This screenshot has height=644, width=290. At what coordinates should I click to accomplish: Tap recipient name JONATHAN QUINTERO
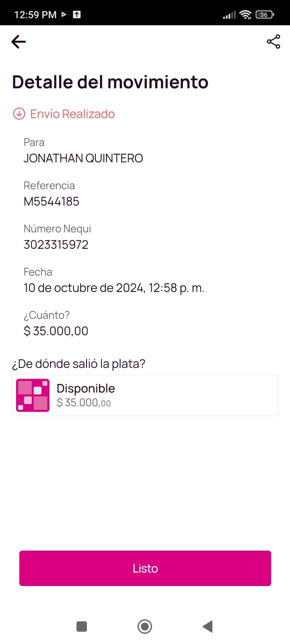[x=83, y=158]
